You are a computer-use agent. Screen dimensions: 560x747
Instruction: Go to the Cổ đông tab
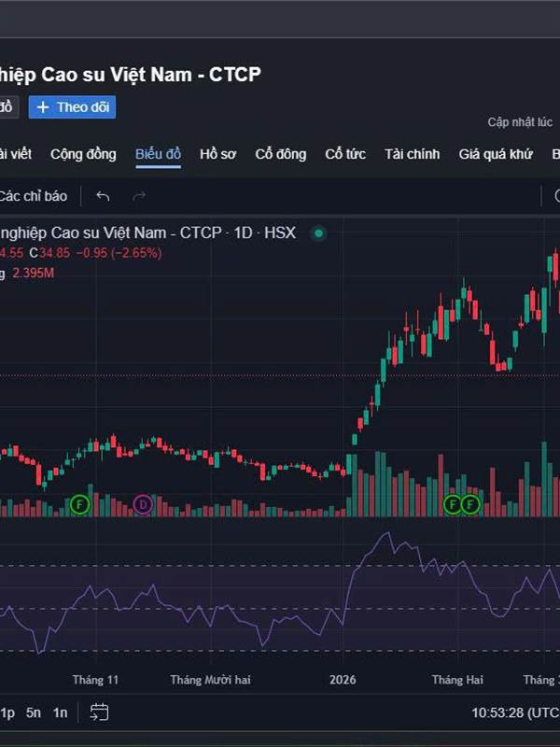280,154
